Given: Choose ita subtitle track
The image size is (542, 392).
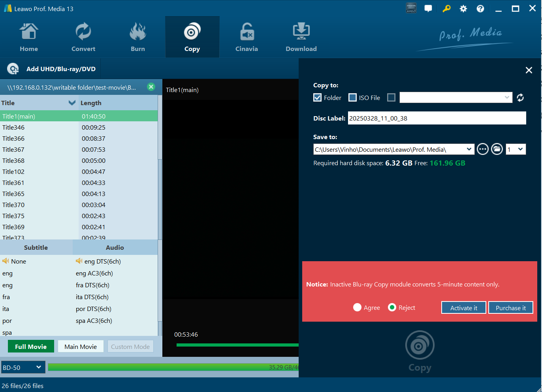Looking at the screenshot, I should 6,309.
